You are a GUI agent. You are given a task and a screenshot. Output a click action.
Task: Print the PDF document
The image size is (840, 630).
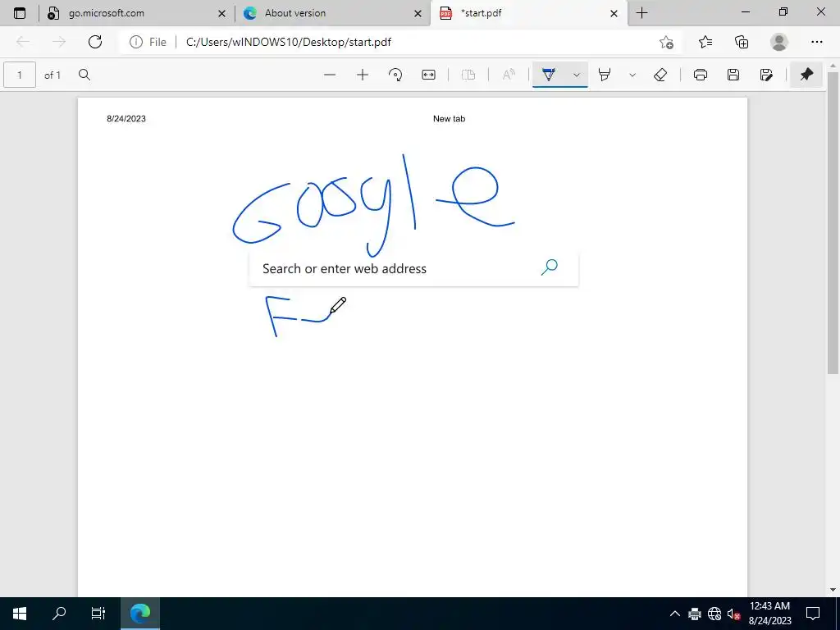point(701,75)
